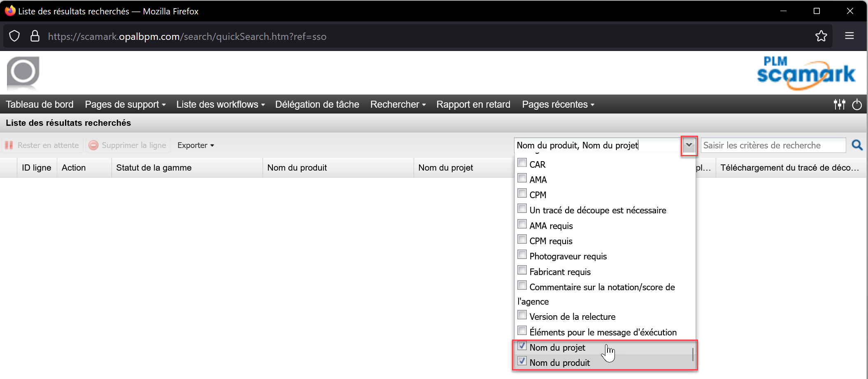Image resolution: width=868 pixels, height=379 pixels.
Task: Close the Firefox window
Action: point(850,11)
